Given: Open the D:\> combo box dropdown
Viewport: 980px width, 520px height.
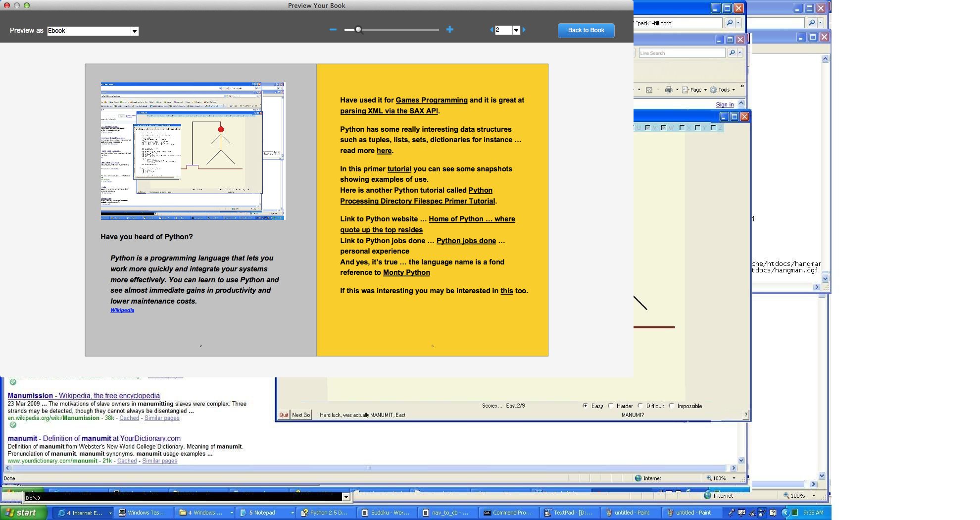Looking at the screenshot, I should (x=346, y=497).
